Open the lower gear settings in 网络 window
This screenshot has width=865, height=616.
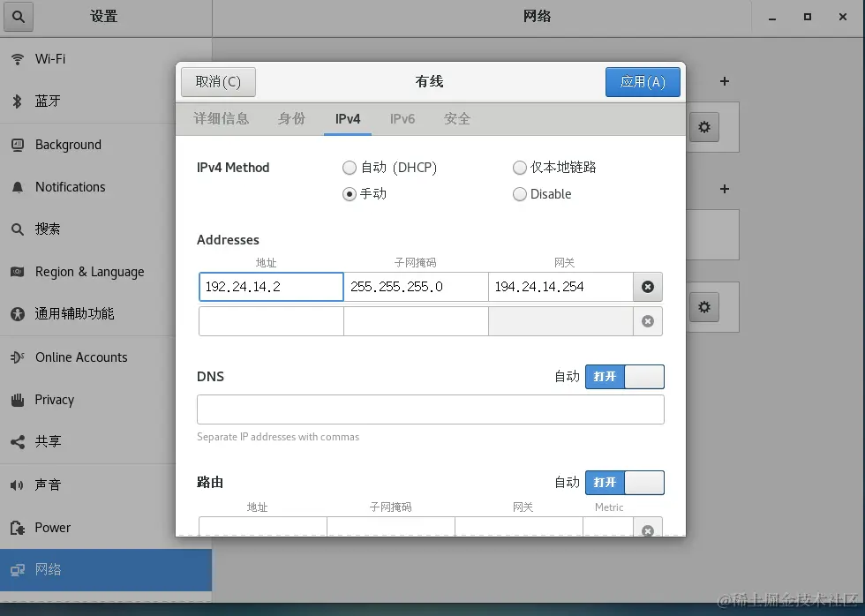coord(704,307)
